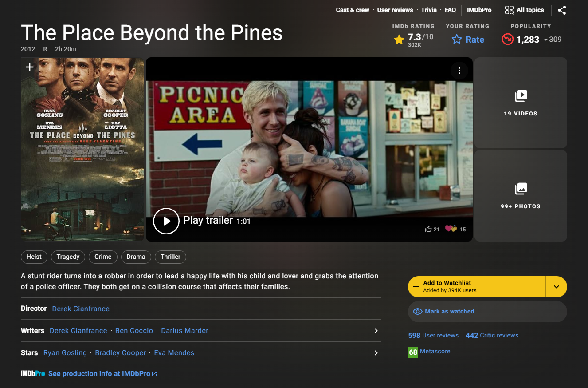
Task: Click the blue Rate star
Action: pyautogui.click(x=457, y=40)
